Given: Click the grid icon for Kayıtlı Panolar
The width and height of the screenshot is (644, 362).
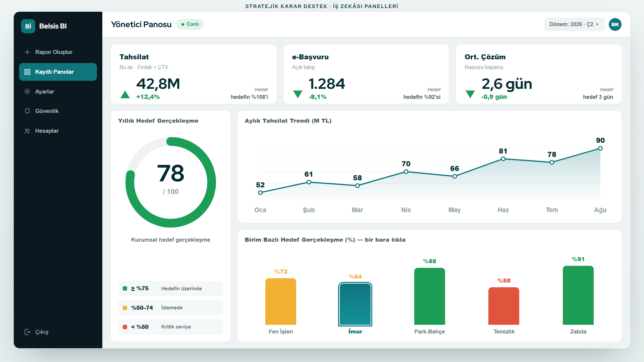Looking at the screenshot, I should pos(27,72).
